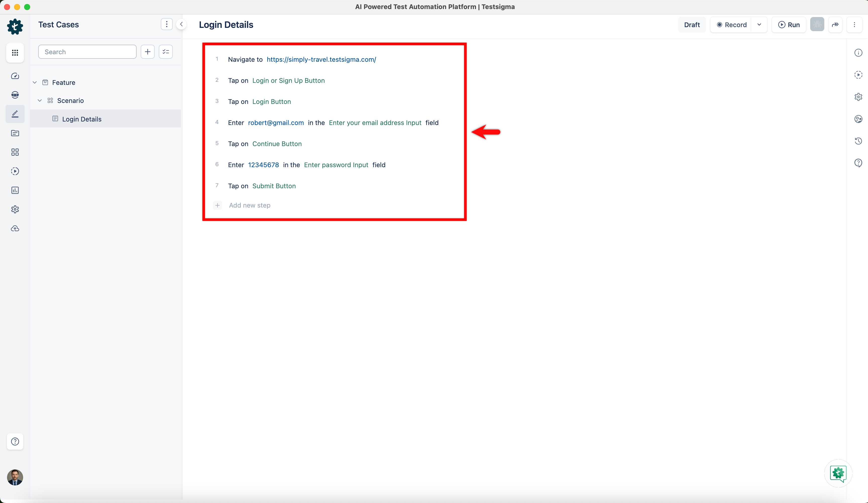Click the share forward-arrows icon
Screen dimensions: 868x503
pyautogui.click(x=835, y=25)
